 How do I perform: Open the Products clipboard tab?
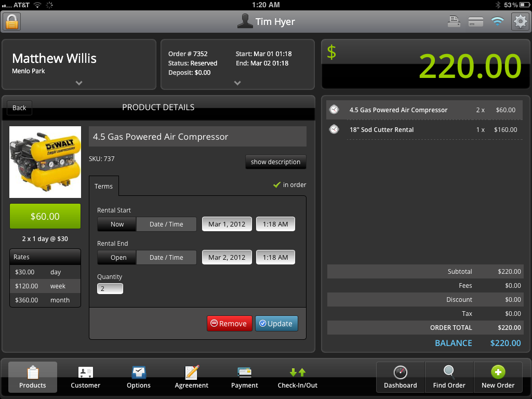coord(33,377)
